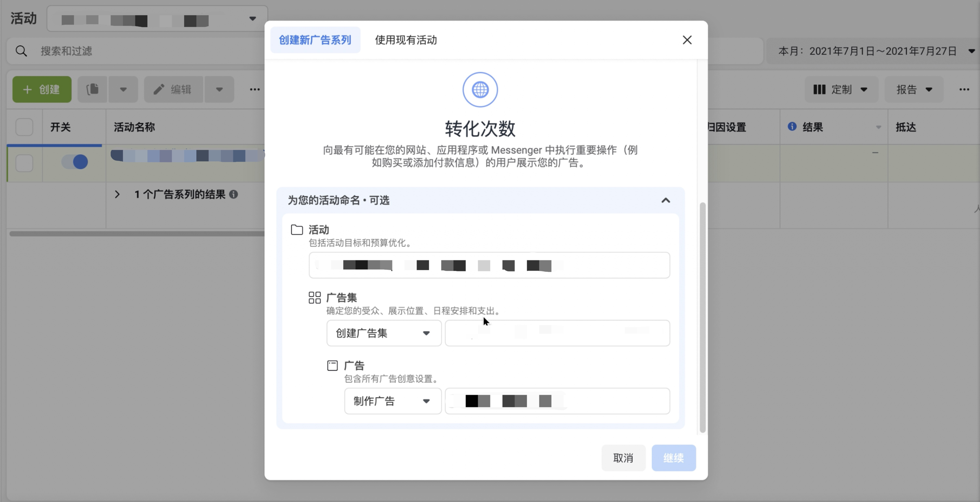Open the 制作广告 dropdown
Screen dimensions: 980x502
[x=392, y=401]
